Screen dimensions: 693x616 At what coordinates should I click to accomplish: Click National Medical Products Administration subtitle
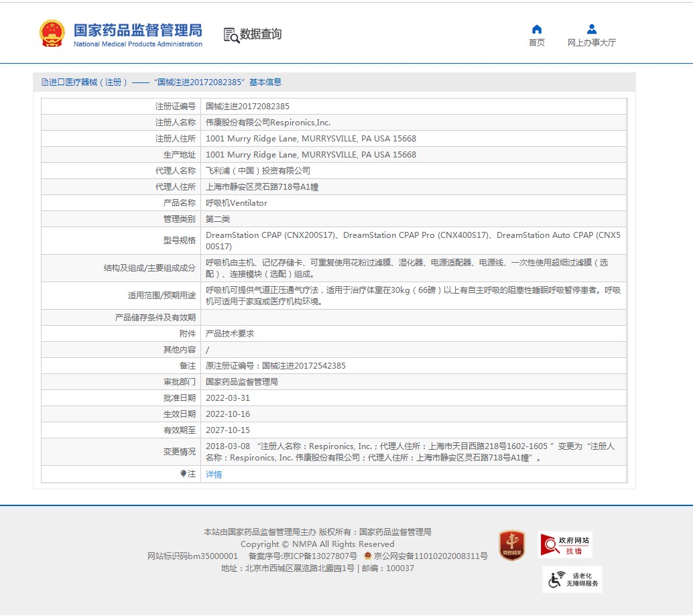pyautogui.click(x=138, y=44)
